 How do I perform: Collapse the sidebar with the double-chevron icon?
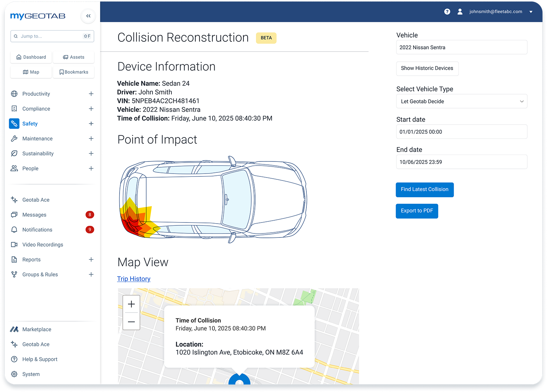tap(88, 16)
